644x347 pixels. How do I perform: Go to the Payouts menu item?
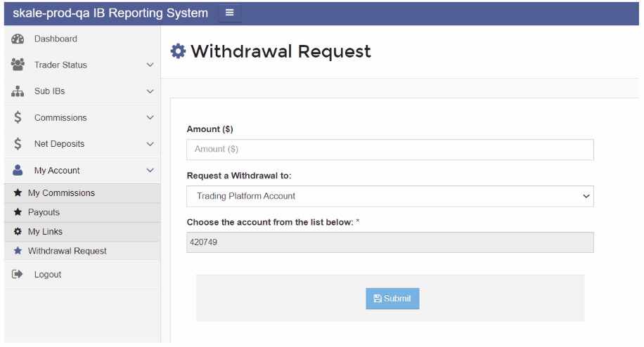(44, 212)
